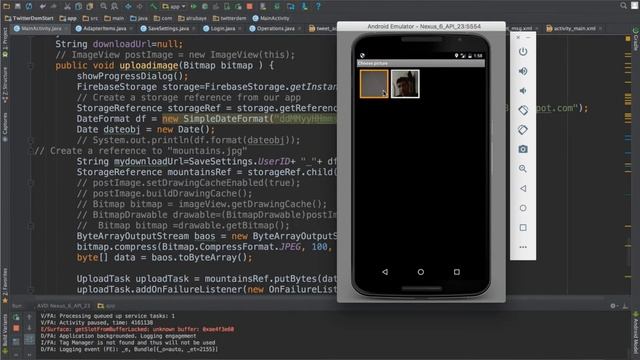Click the emulator sidebar home circle

tap(523, 208)
